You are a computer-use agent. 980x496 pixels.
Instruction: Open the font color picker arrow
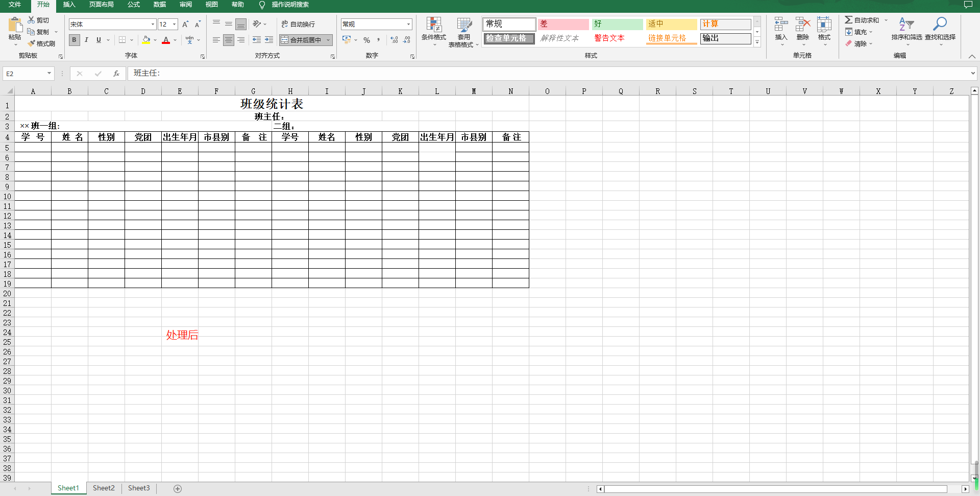click(175, 40)
